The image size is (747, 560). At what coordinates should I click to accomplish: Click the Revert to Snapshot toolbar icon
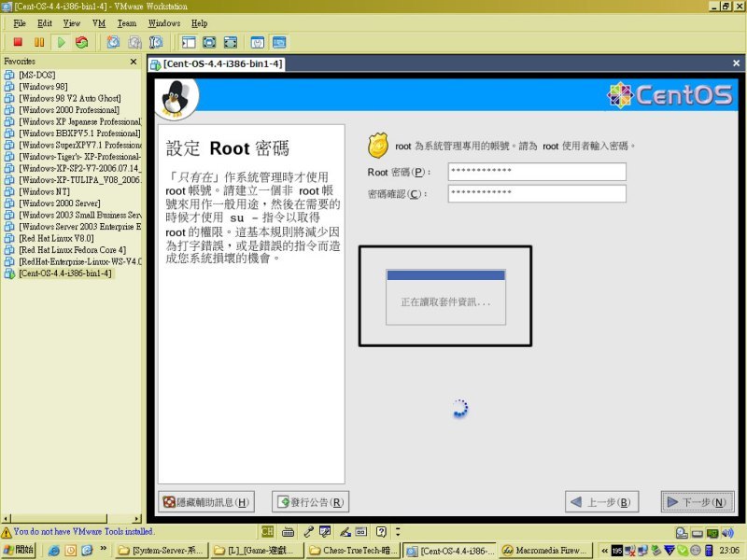134,42
